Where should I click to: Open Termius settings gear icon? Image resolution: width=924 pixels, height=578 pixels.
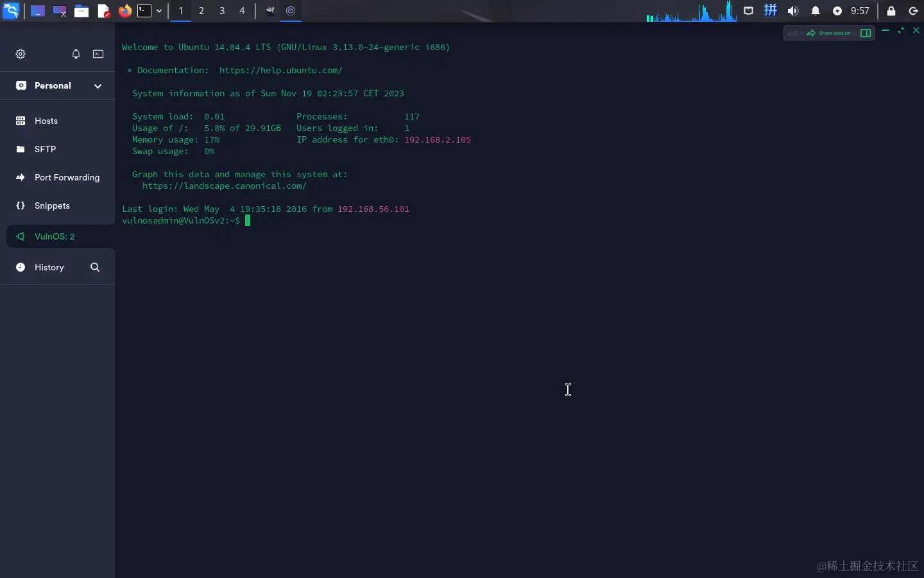pyautogui.click(x=21, y=54)
